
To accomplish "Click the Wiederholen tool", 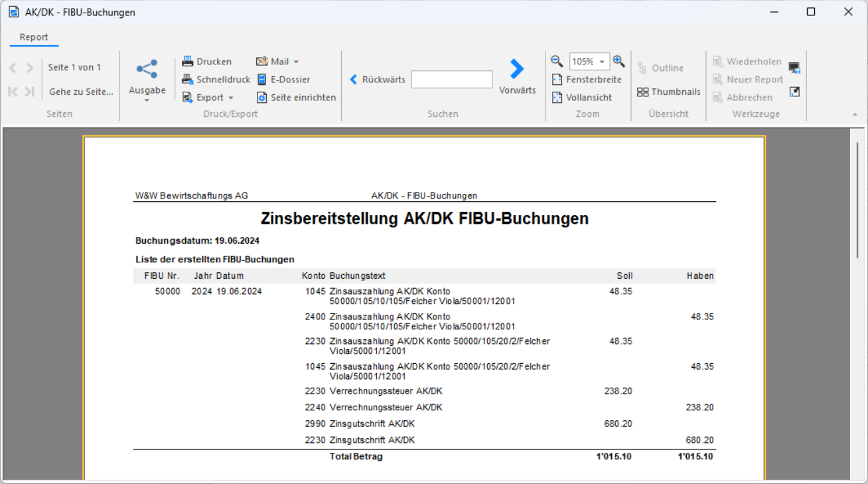I will pos(747,61).
